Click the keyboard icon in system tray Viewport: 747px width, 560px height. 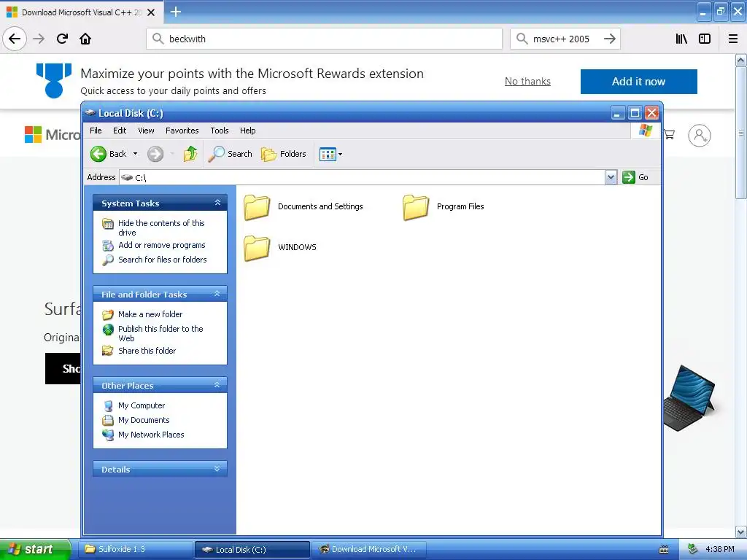664,550
